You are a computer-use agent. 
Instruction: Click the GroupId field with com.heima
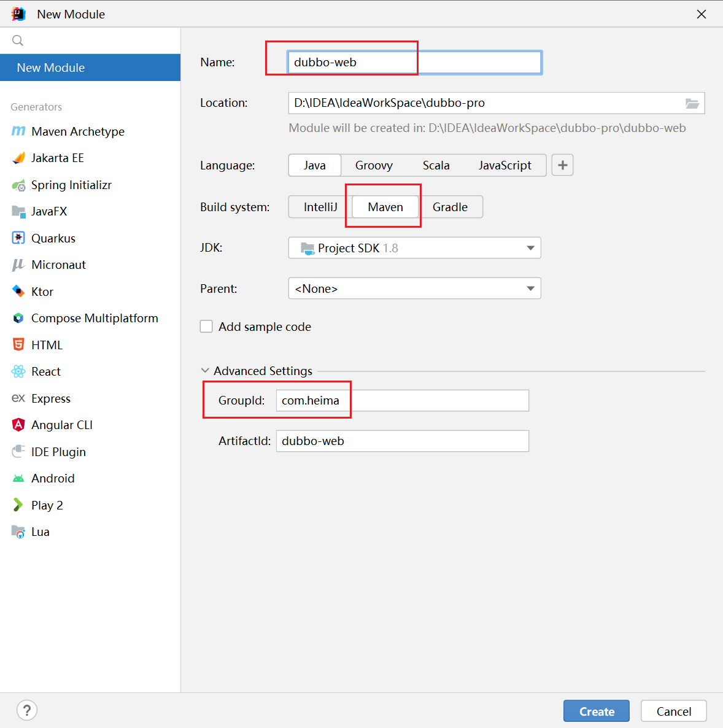point(403,401)
